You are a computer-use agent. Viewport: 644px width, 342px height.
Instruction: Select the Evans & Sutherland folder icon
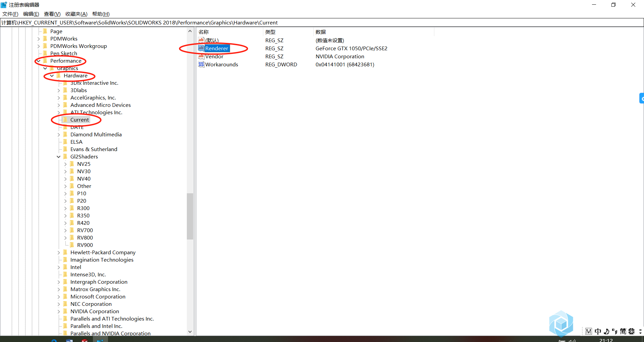(65, 149)
